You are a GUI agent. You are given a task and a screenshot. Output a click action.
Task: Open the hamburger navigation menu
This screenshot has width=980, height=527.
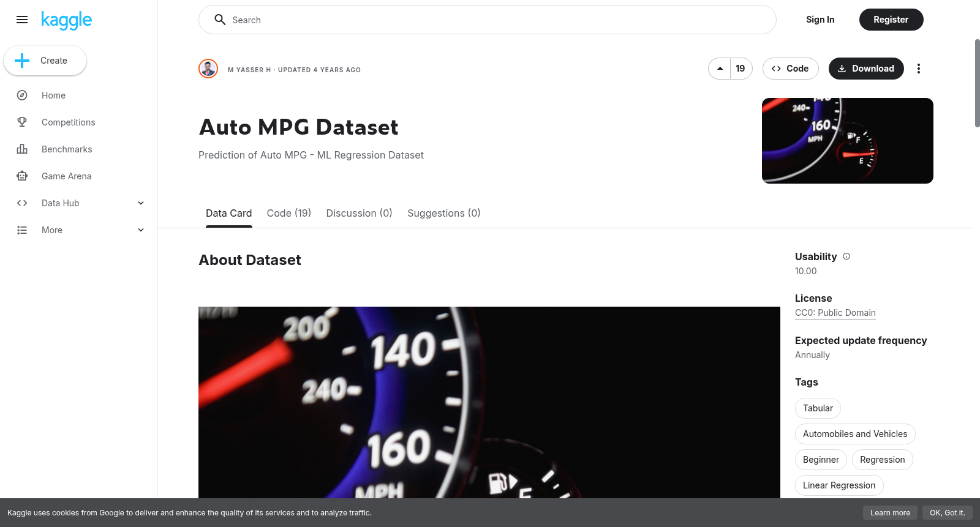pyautogui.click(x=22, y=20)
